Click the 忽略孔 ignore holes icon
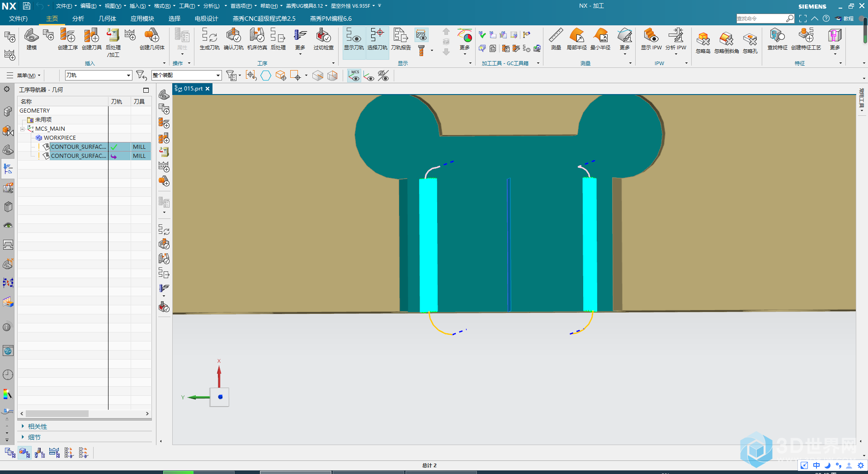The width and height of the screenshot is (868, 474). [750, 42]
